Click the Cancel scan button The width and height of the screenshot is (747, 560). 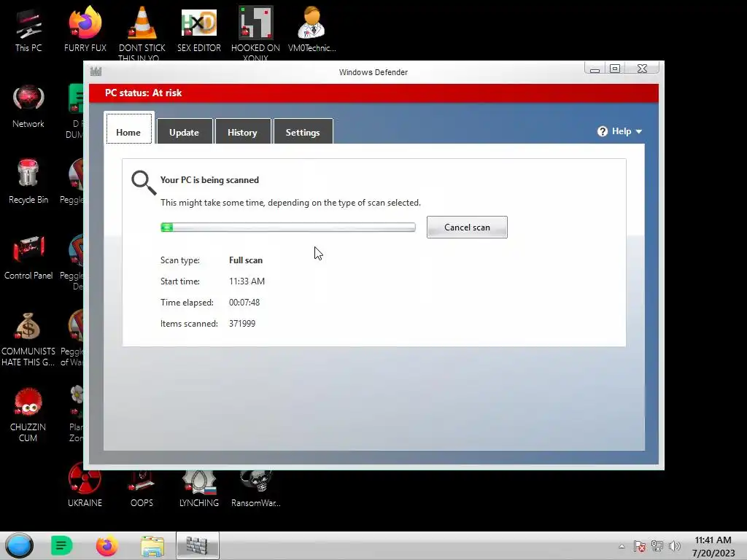click(467, 227)
